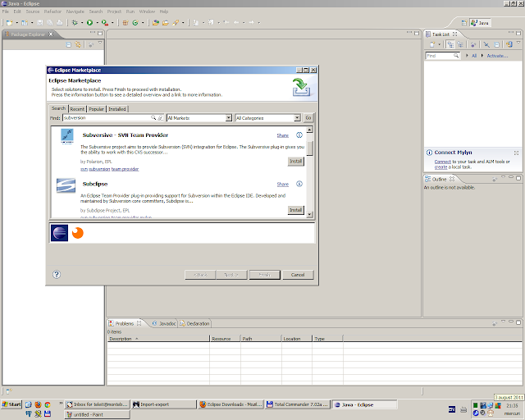
Task: Run the program with green play icon
Action: (x=89, y=23)
